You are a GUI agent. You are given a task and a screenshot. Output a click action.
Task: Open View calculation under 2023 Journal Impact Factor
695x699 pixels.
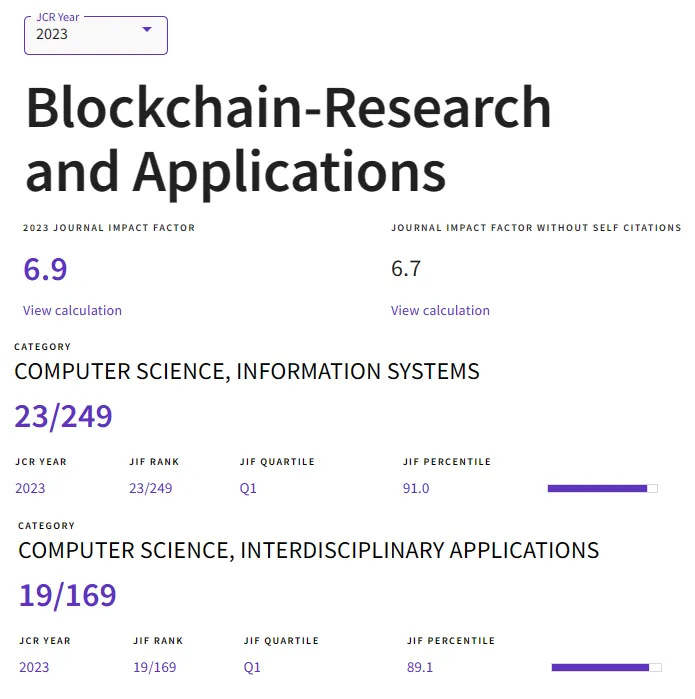coord(72,310)
